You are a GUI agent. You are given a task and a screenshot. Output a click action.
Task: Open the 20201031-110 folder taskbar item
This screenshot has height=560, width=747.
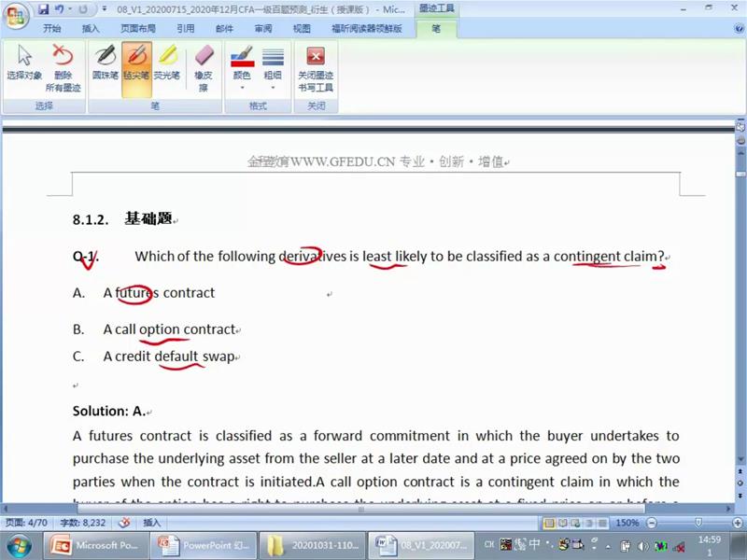(312, 546)
